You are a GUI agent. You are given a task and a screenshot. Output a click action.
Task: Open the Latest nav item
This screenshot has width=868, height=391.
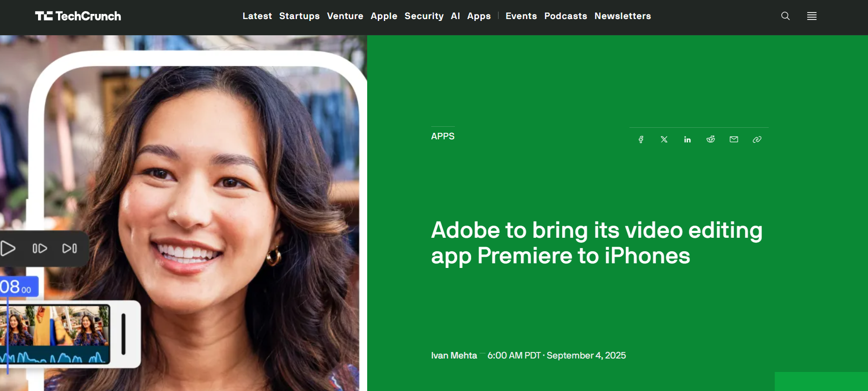pos(257,16)
